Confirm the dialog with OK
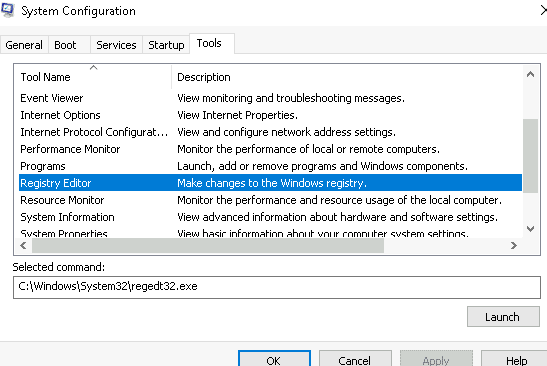Viewport: 547px width, 366px height. [274, 359]
